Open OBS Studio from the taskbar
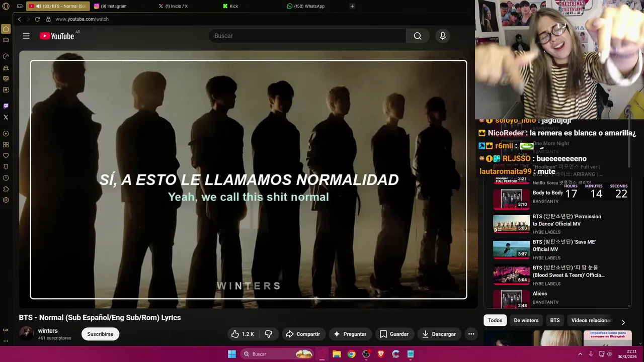Image resolution: width=644 pixels, height=362 pixels. 366,354
